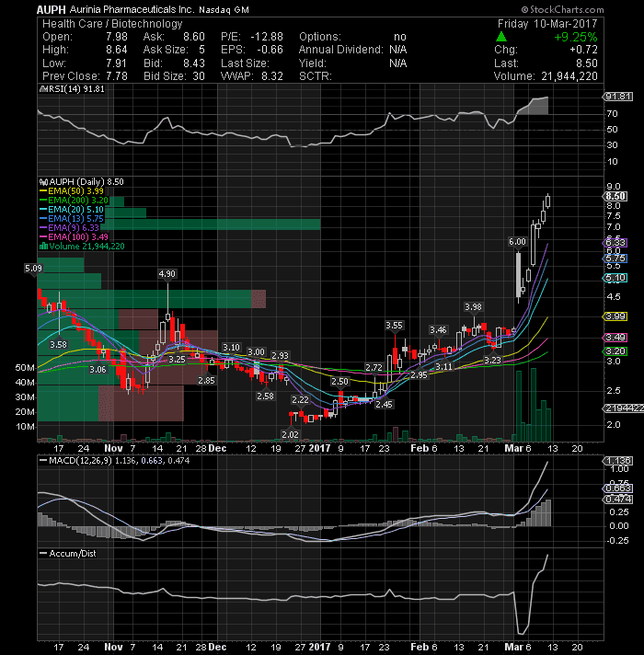
Task: Click the Open value 7.98
Action: tap(117, 37)
